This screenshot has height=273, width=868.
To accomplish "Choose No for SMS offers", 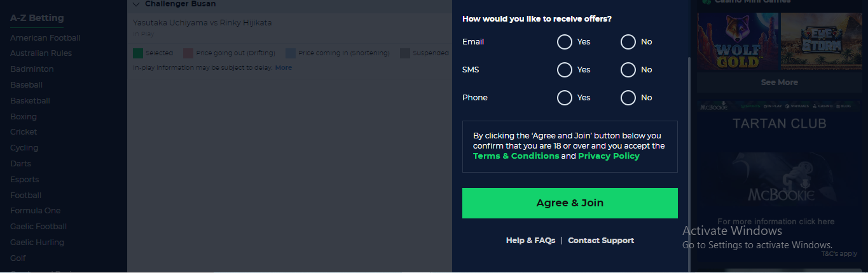I will tap(628, 70).
